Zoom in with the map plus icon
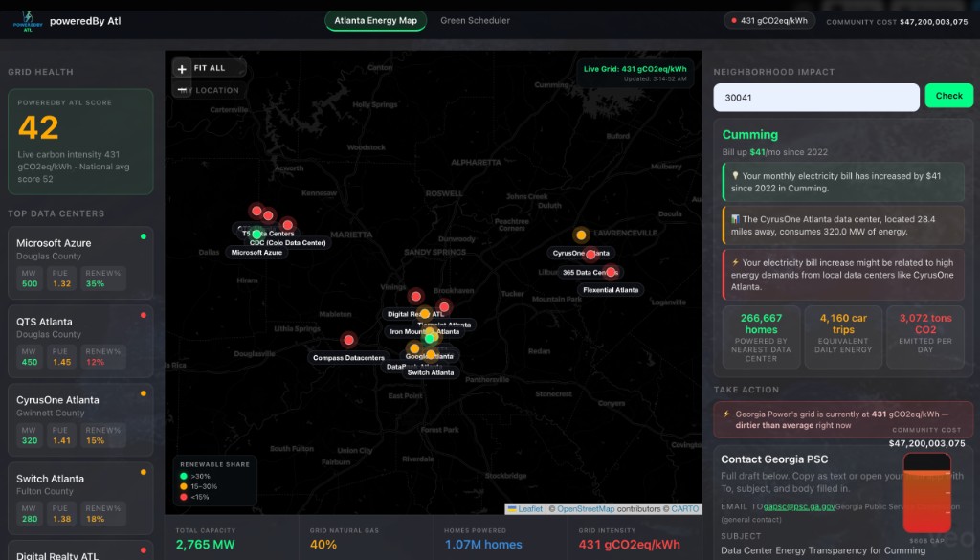 click(x=182, y=69)
